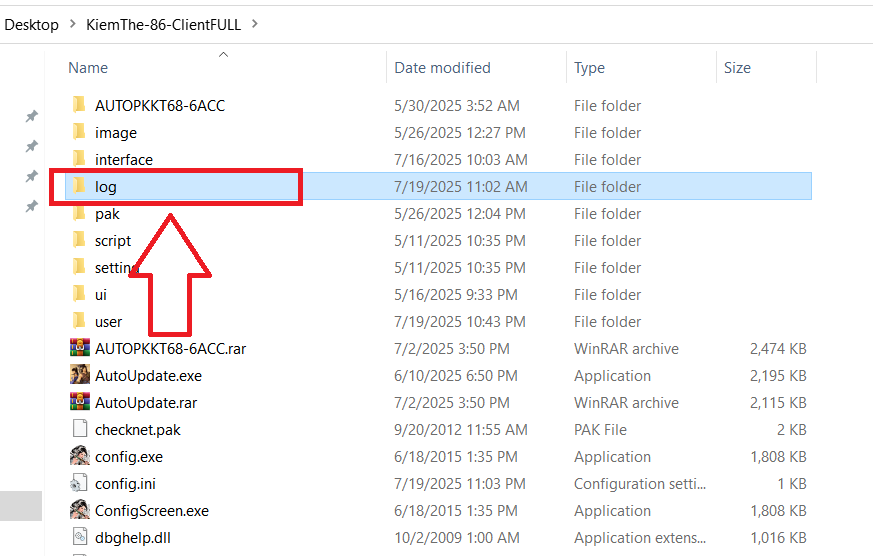Click the sort arrow above the Name column
The height and width of the screenshot is (556, 873).
(x=223, y=54)
